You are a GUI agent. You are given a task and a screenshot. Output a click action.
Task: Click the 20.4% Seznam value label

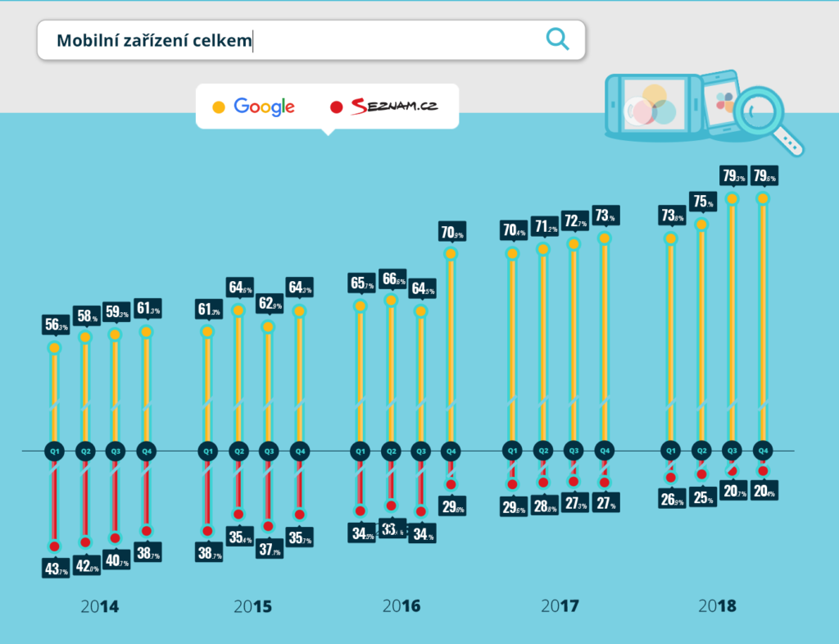[764, 491]
